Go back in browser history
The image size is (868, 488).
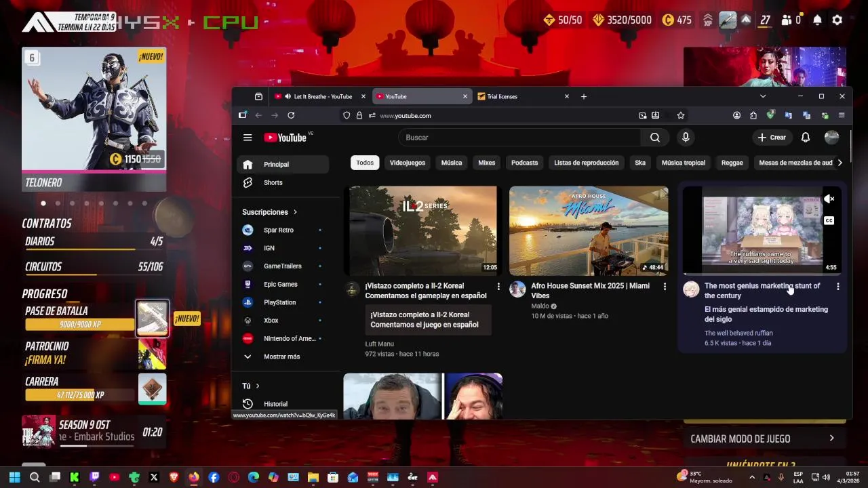tap(258, 115)
